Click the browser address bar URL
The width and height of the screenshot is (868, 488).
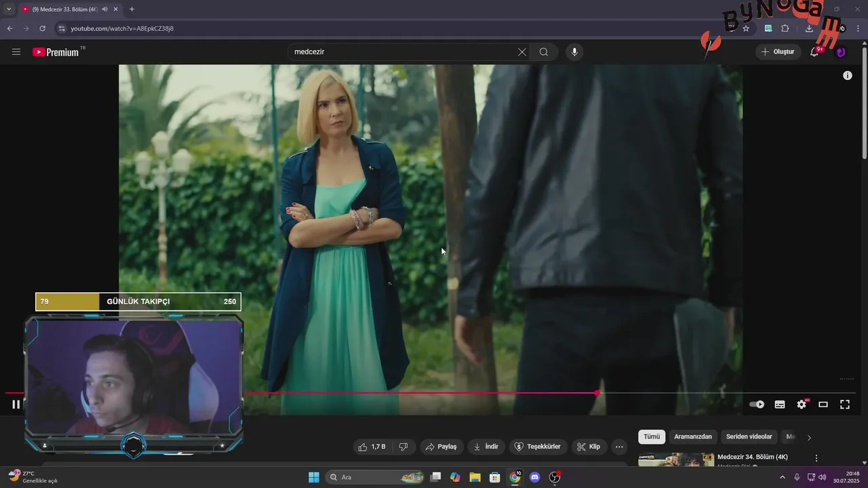click(122, 28)
